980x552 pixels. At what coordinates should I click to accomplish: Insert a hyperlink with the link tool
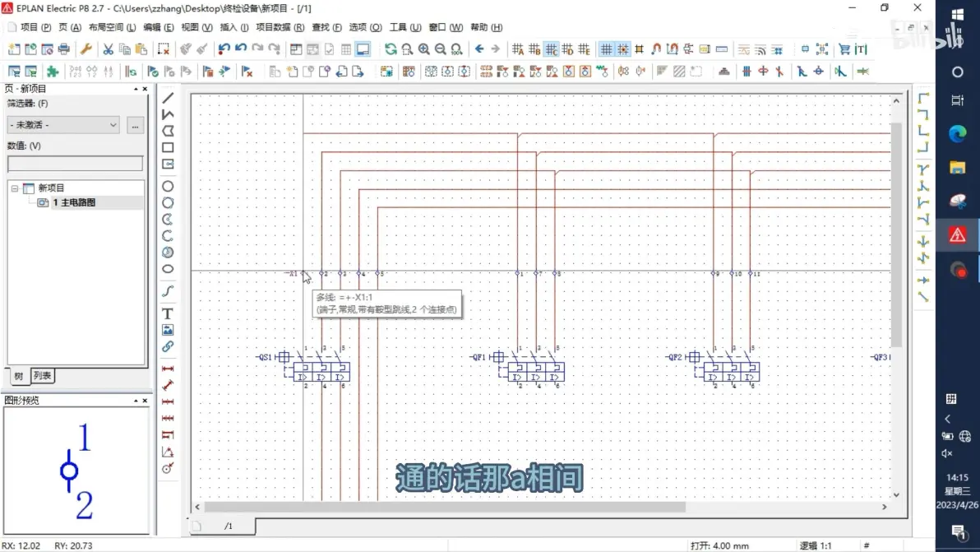(168, 346)
